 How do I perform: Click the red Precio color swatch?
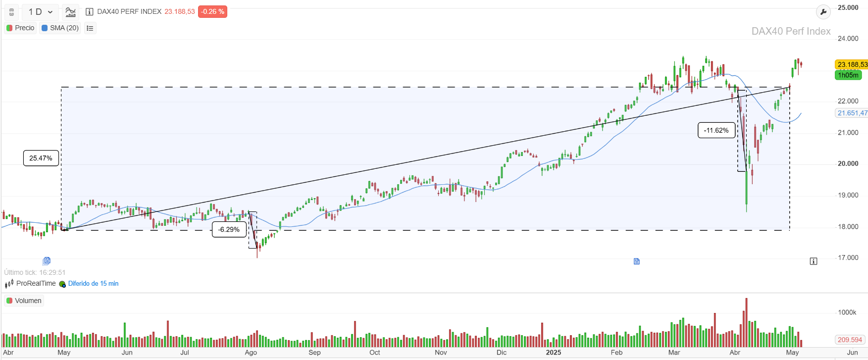point(8,28)
